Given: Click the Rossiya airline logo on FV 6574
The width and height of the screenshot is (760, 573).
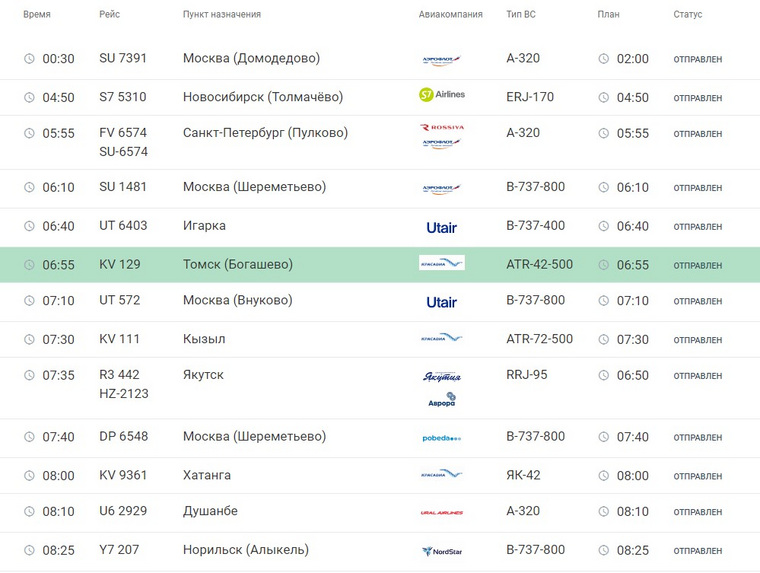Looking at the screenshot, I should click(x=442, y=127).
